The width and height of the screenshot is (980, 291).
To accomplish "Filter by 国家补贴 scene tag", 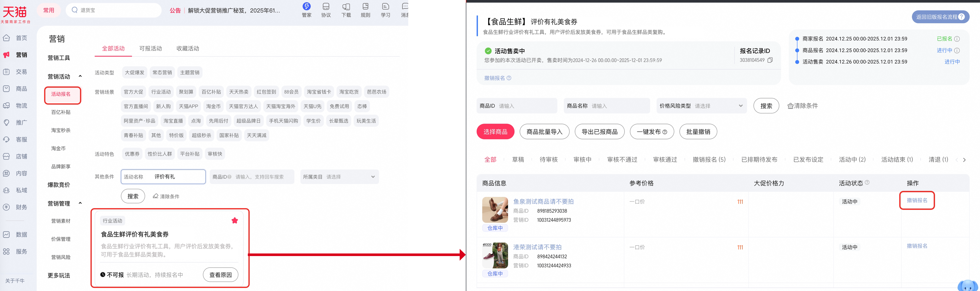I will click(229, 135).
